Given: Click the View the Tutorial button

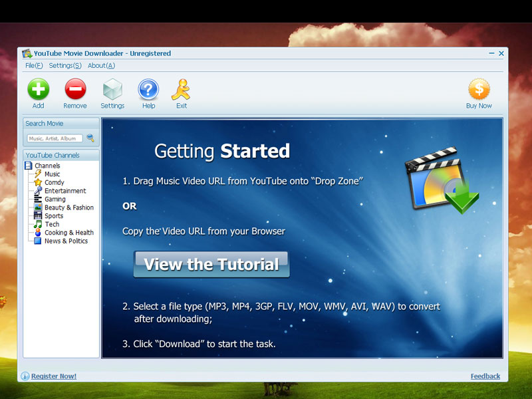Looking at the screenshot, I should [211, 264].
